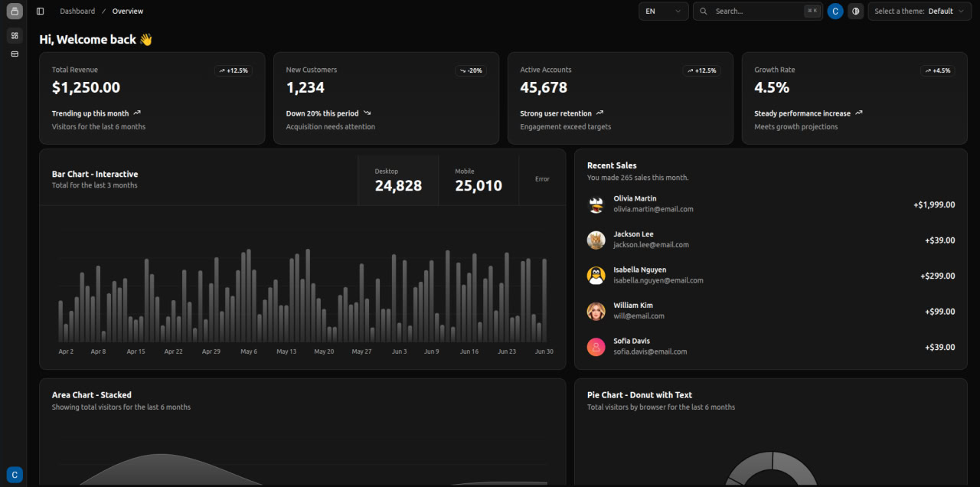Open the credit card sidebar icon
This screenshot has width=980, height=487.
15,54
